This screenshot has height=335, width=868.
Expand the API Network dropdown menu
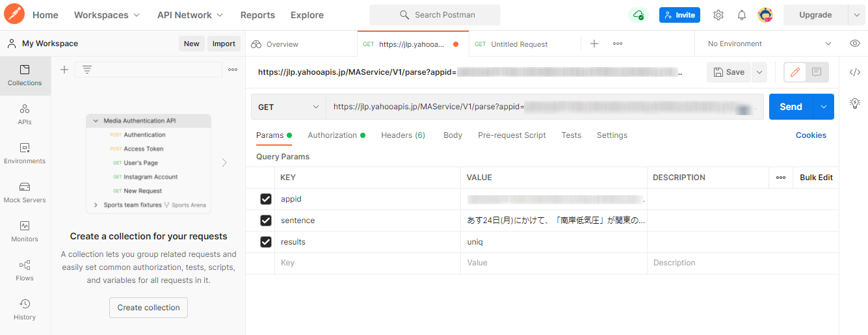tap(190, 15)
